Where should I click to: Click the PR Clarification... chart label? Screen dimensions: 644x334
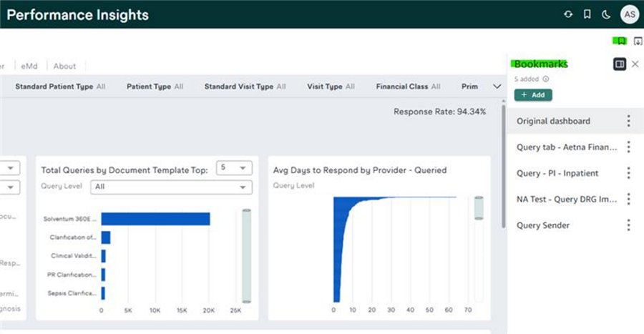point(72,275)
